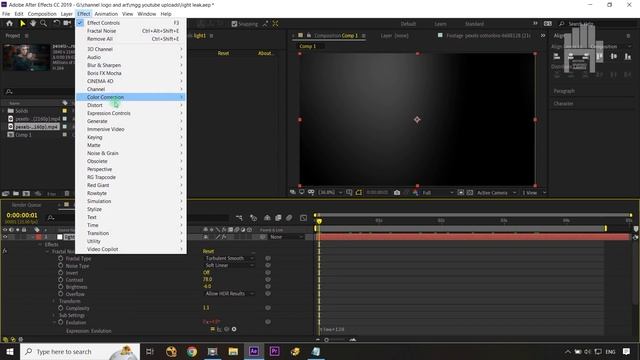Open the Animation menu in menu bar
Viewport: 640px width, 360px height.
pos(106,14)
